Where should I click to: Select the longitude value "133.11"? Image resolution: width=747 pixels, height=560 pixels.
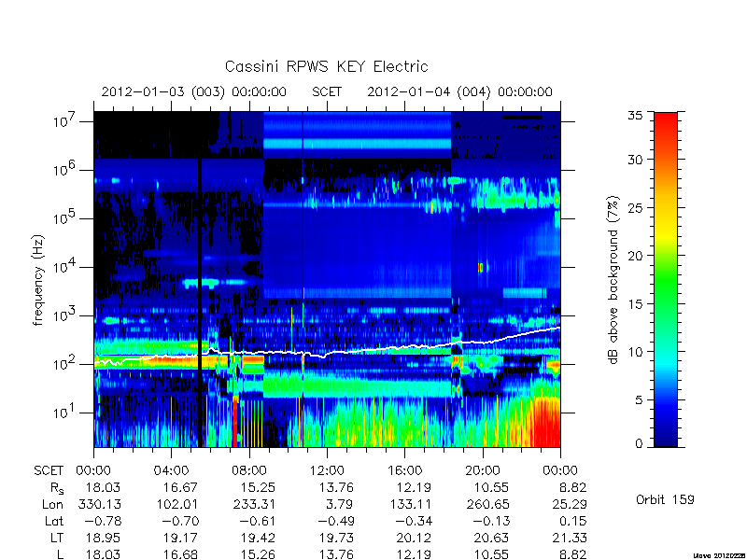tap(410, 504)
